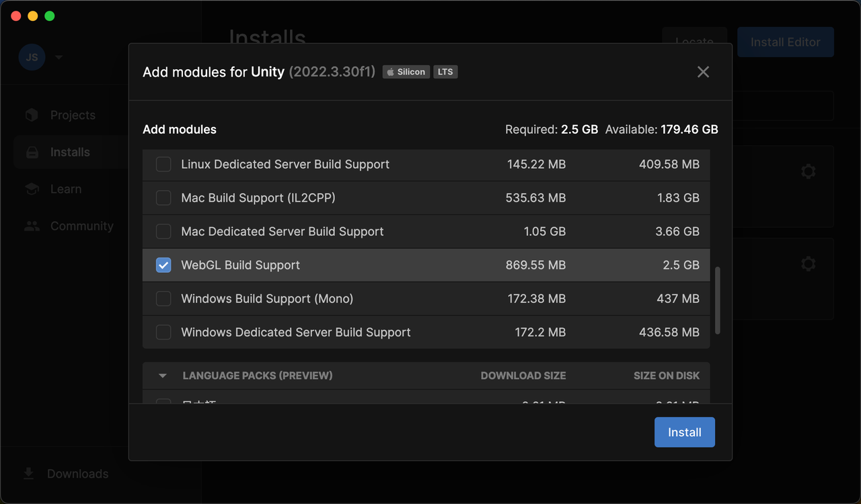Click Mac Build Support (IL2CPP) label
The image size is (861, 504).
pos(258,198)
